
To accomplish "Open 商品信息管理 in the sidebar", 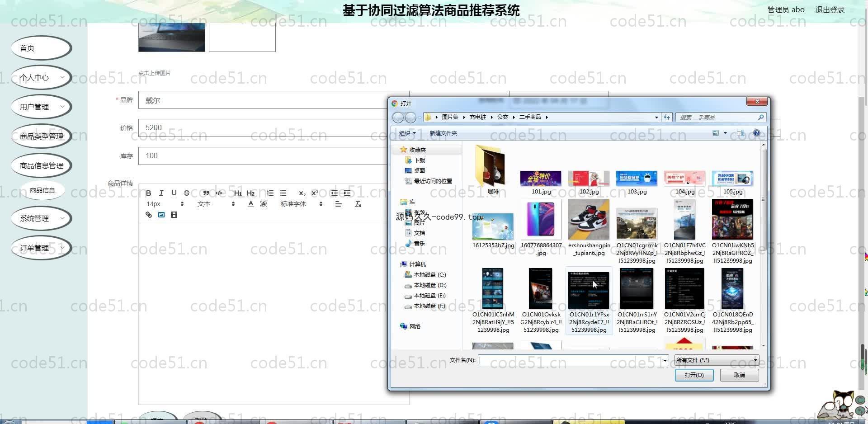I will (41, 165).
